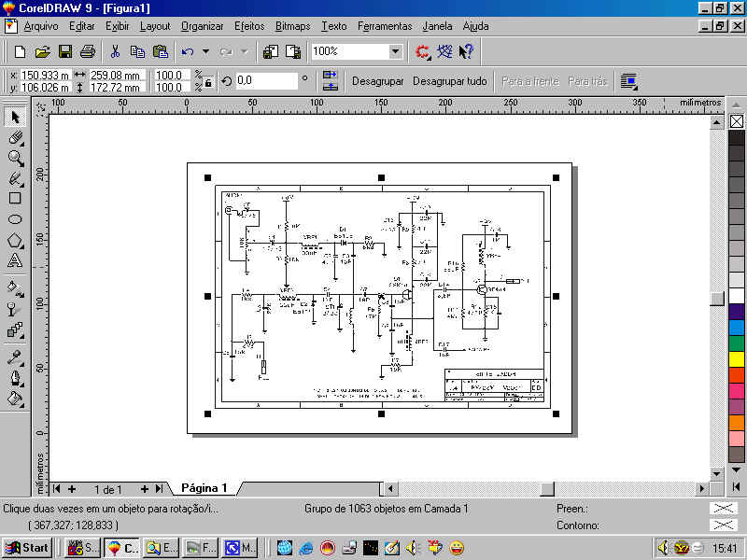Click the Save disk icon
Image resolution: width=747 pixels, height=560 pixels.
click(65, 51)
